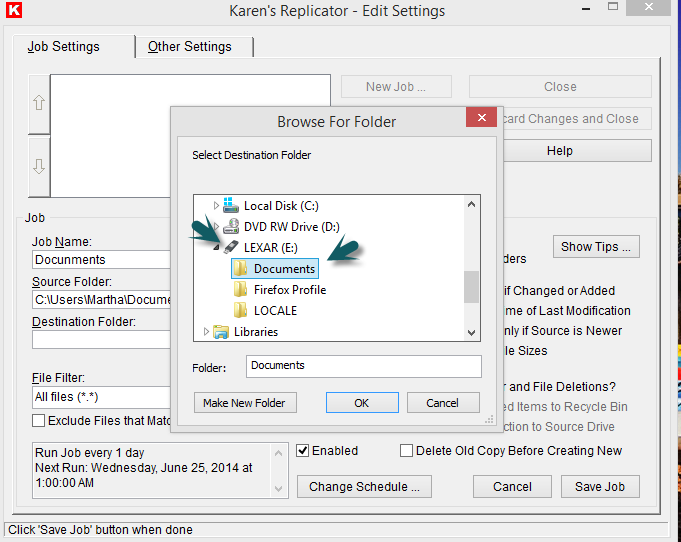Viewport: 681px width, 542px height.
Task: Click the LOCALE folder icon
Action: coord(240,310)
